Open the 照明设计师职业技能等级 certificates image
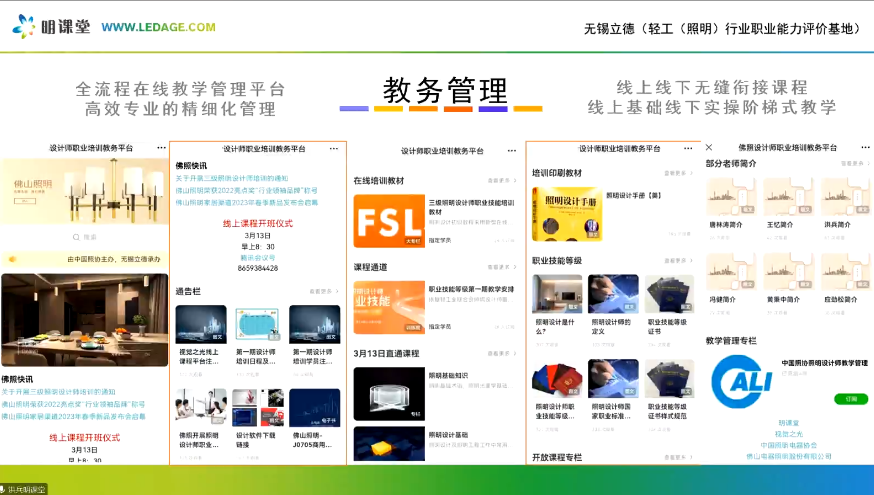 pyautogui.click(x=557, y=378)
